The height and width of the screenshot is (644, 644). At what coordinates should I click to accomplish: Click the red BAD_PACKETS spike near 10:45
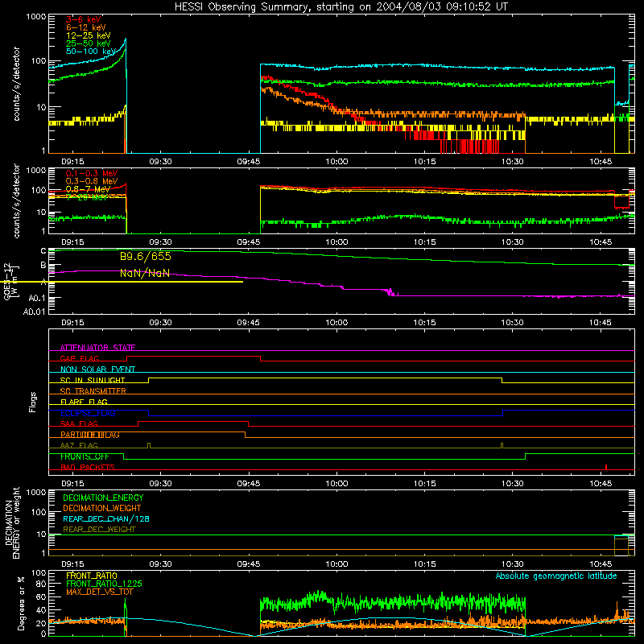(606, 467)
